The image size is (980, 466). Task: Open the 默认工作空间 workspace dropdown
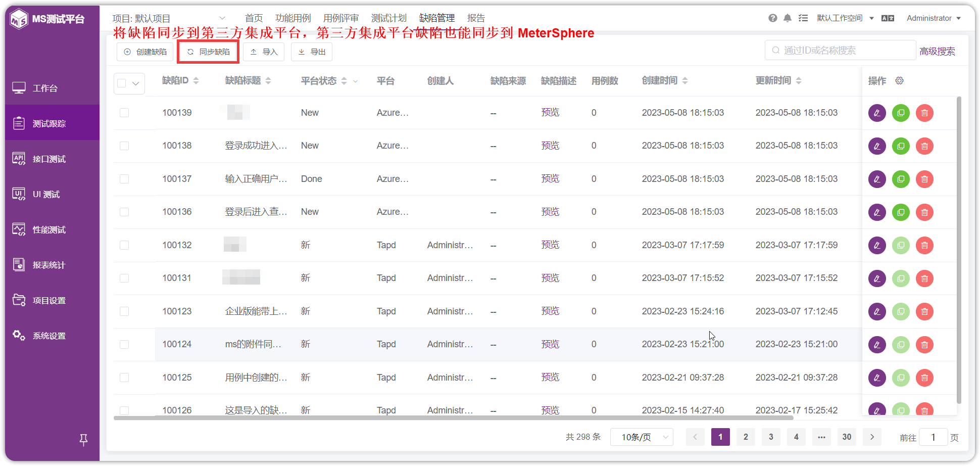pos(845,18)
